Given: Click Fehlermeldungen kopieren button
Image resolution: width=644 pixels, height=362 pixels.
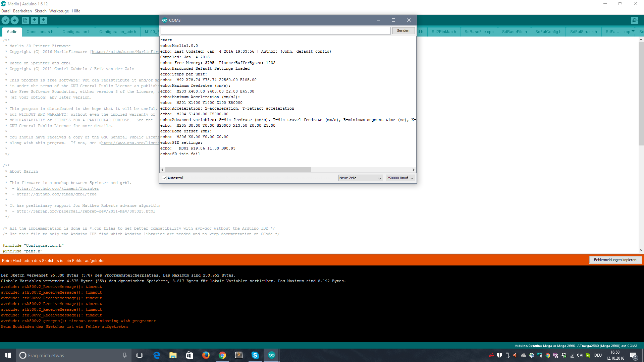Looking at the screenshot, I should [x=615, y=260].
